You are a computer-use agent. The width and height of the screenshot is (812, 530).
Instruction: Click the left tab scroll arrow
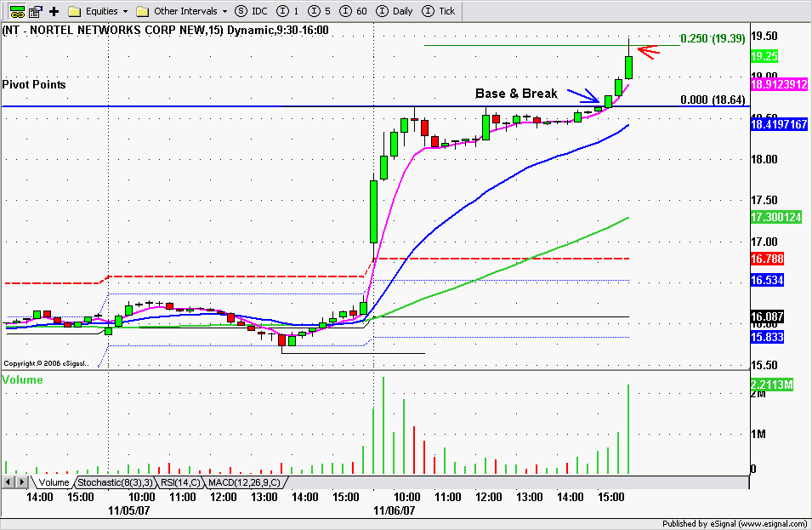point(9,482)
